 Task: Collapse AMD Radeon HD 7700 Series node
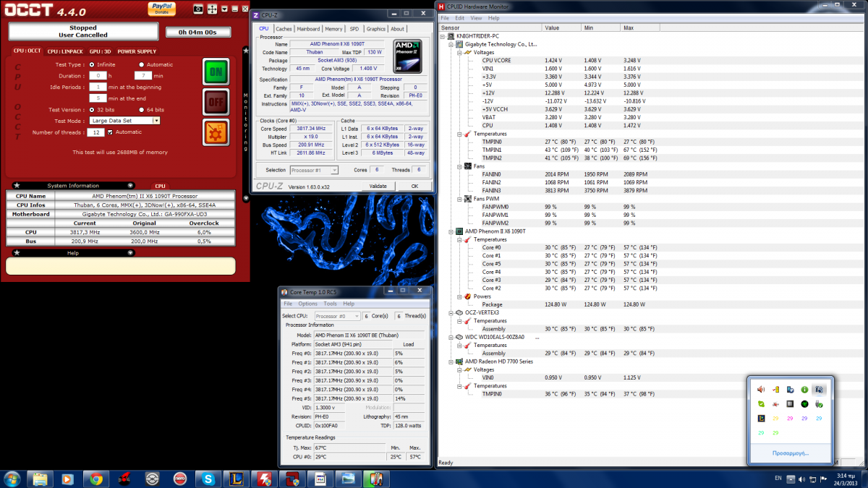(x=451, y=361)
